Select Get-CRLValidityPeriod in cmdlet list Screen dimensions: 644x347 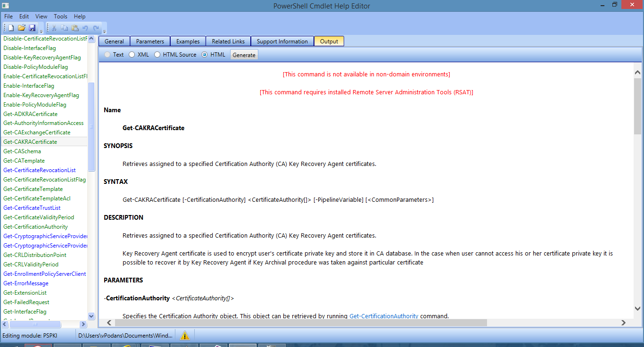pyautogui.click(x=31, y=264)
